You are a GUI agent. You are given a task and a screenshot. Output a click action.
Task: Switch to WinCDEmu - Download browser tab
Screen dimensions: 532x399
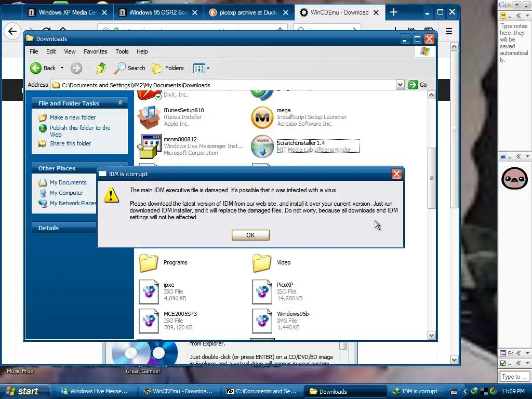(340, 12)
